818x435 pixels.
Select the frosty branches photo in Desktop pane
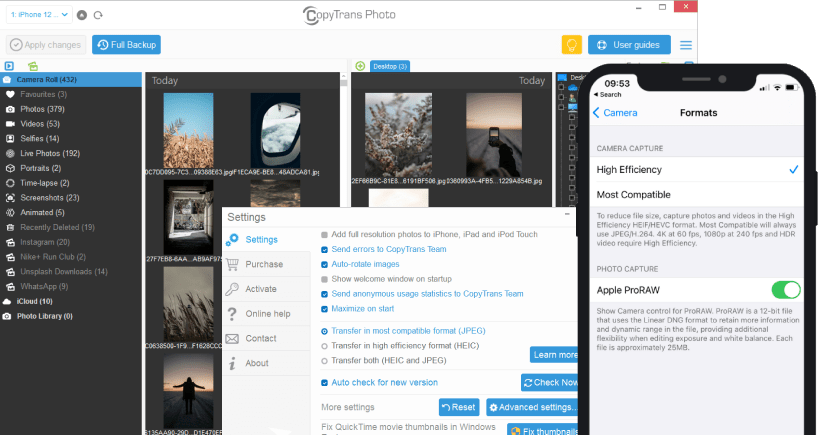coord(398,135)
